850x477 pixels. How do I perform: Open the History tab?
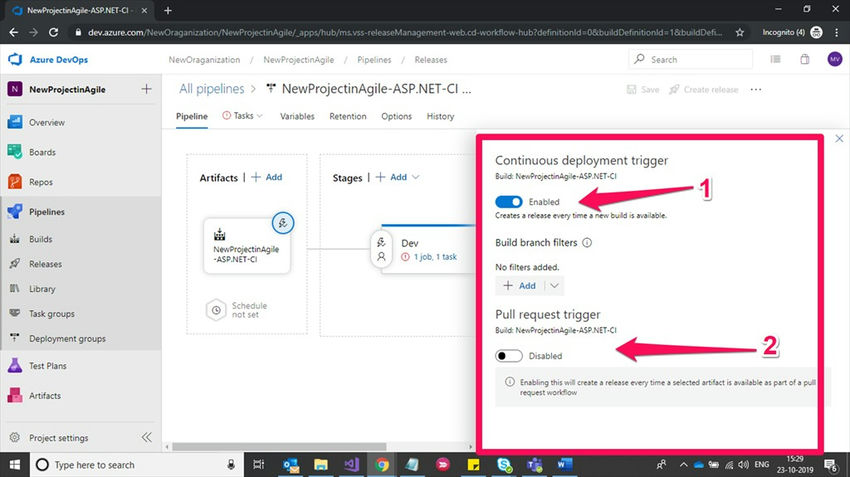click(440, 116)
